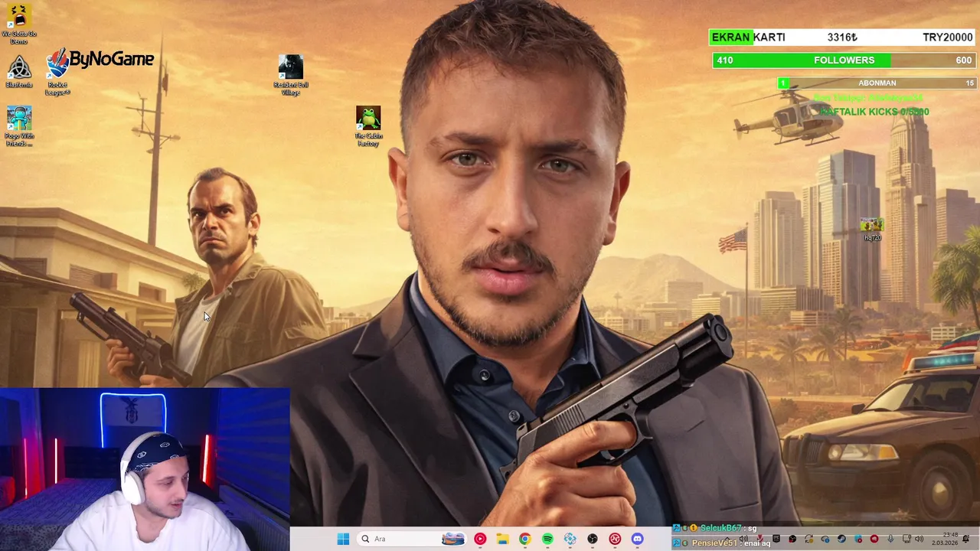Open The Goblin Factory shortcut
The width and height of the screenshot is (980, 551).
(x=368, y=126)
